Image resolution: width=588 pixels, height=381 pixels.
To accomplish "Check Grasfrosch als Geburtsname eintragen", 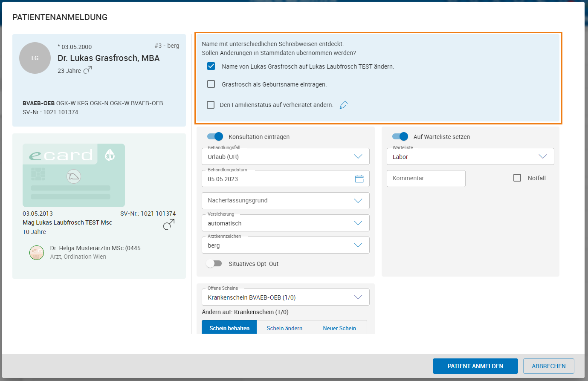I will 211,84.
